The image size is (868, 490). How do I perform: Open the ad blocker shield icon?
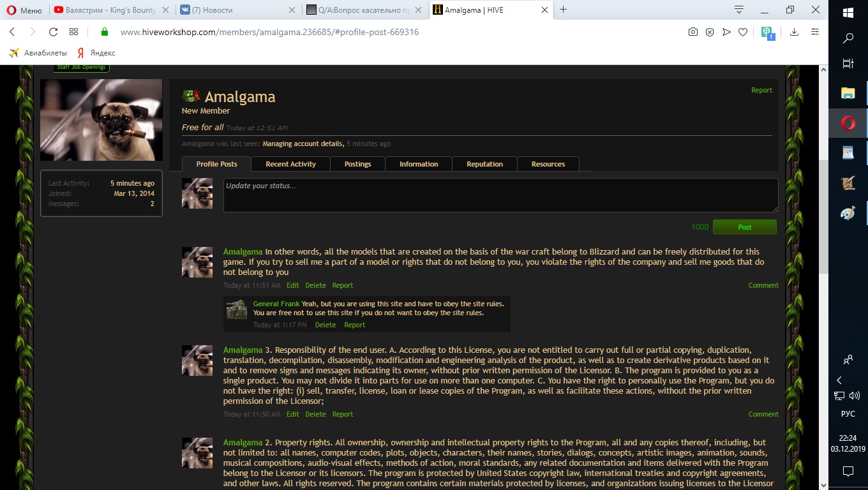click(710, 32)
